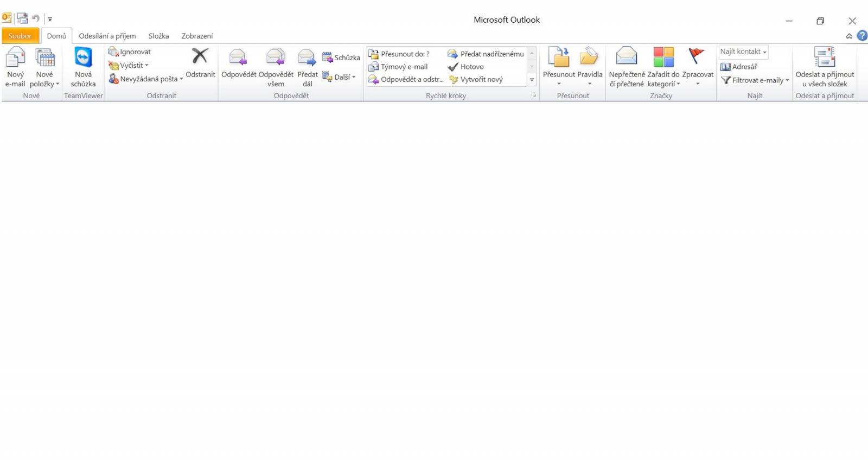Collapse the ribbon with the caret icon

[849, 36]
